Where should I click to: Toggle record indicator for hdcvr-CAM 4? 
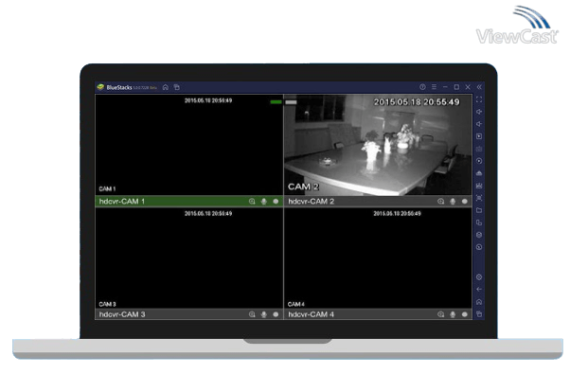tap(464, 313)
